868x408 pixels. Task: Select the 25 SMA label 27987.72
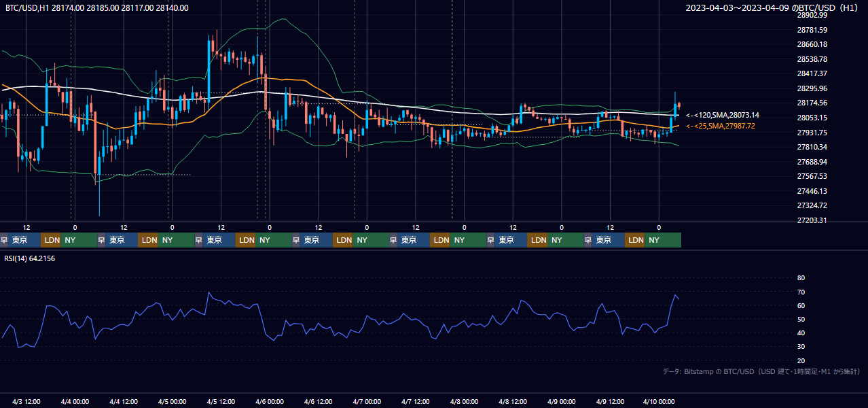[x=721, y=126]
